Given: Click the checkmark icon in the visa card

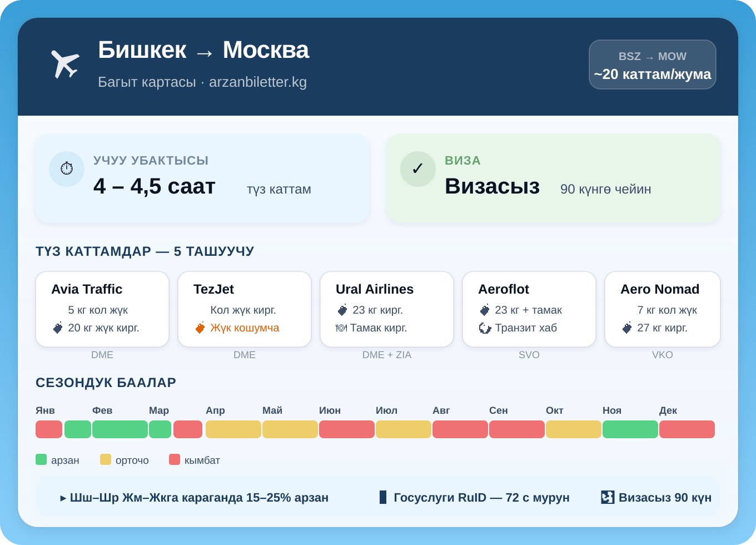Looking at the screenshot, I should (418, 169).
